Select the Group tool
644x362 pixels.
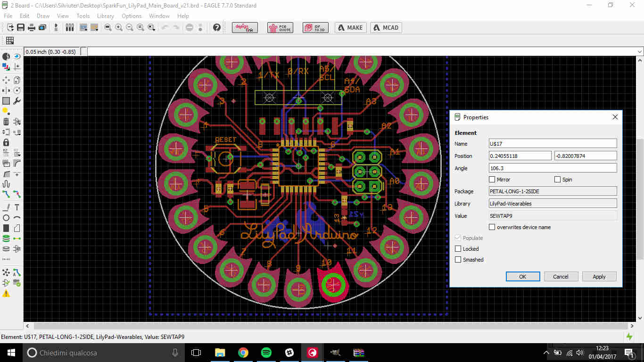pyautogui.click(x=6, y=101)
